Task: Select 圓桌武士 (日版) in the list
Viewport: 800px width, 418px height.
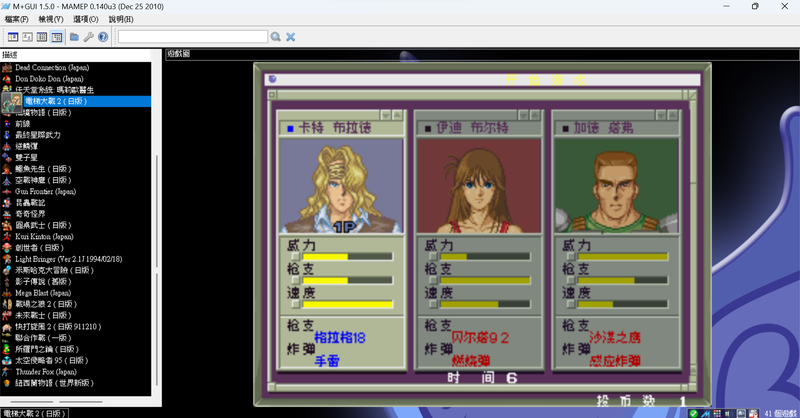Action: (76, 225)
